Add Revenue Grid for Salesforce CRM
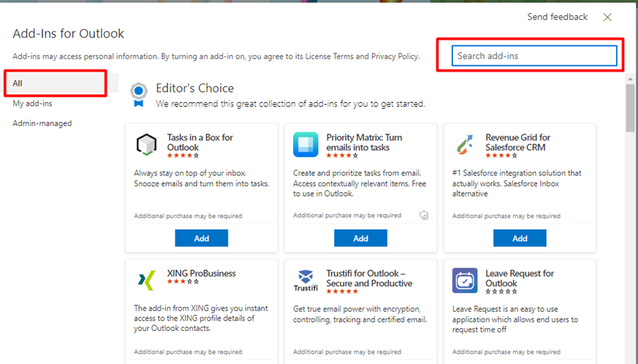Viewport: 638px width, 364px height. pyautogui.click(x=520, y=239)
